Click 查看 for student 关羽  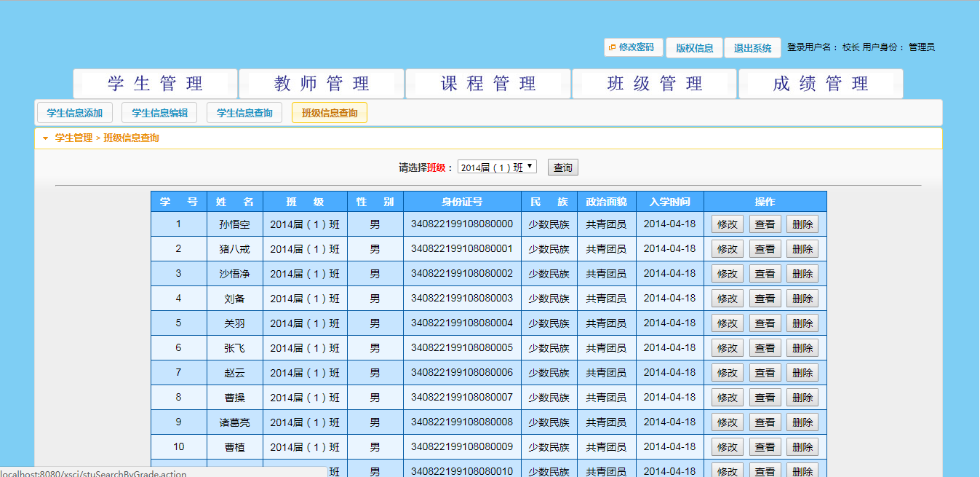point(765,323)
